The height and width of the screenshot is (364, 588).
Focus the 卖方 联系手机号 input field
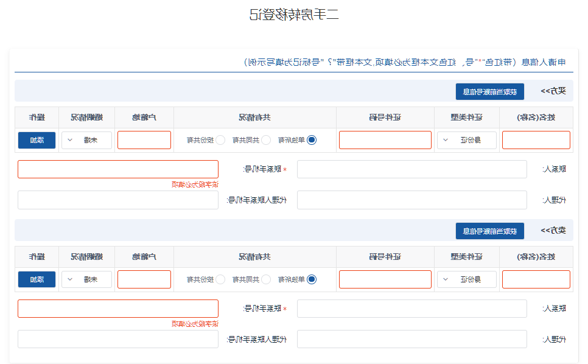pos(118,309)
